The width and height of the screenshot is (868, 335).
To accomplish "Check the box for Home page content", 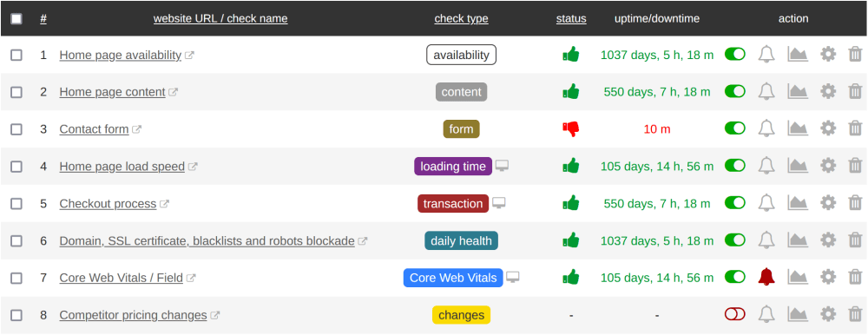I will [x=16, y=92].
